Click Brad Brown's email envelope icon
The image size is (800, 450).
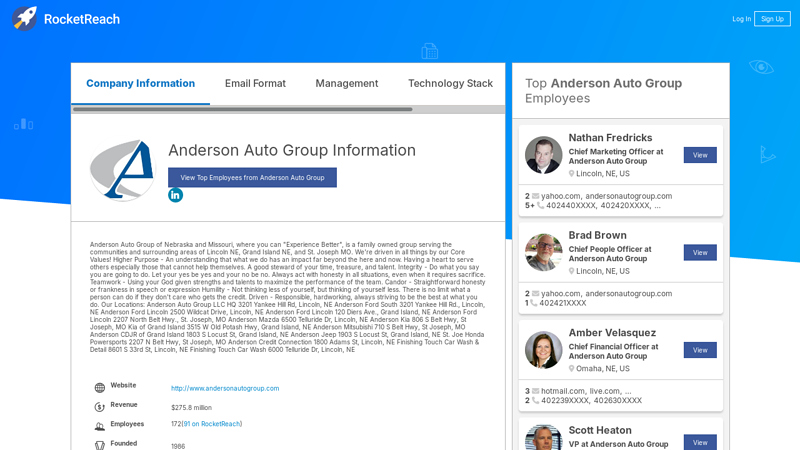click(x=535, y=293)
